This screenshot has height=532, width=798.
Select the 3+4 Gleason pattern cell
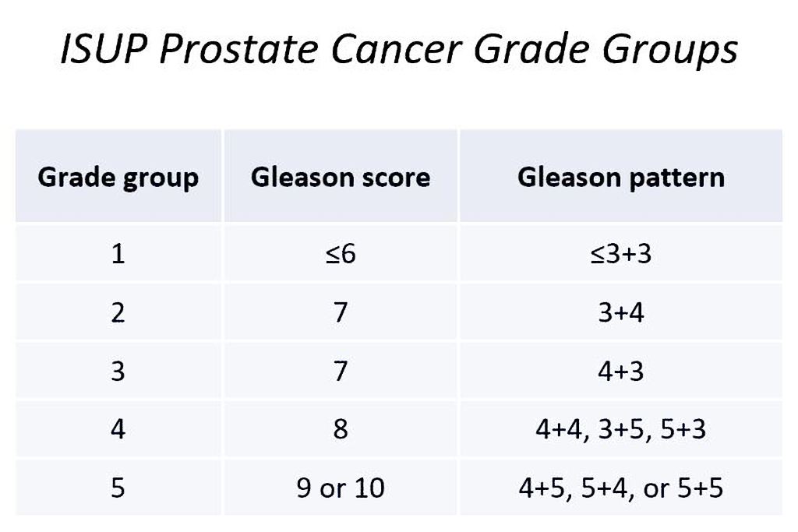(621, 312)
